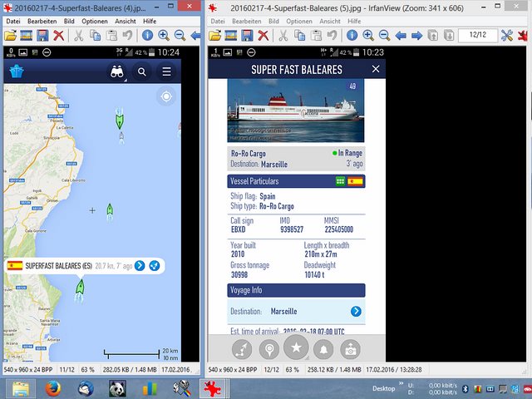Click the track arrow icon in ship popup
Screen dimensions: 532x399
tap(155, 266)
